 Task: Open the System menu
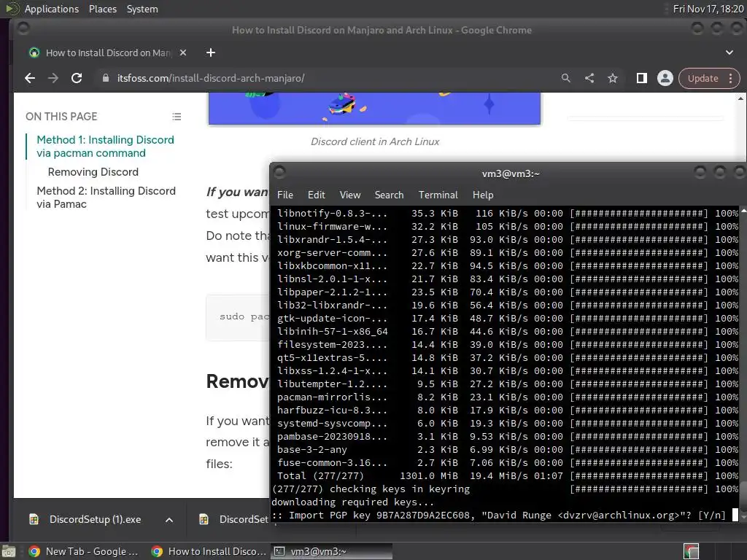[142, 9]
